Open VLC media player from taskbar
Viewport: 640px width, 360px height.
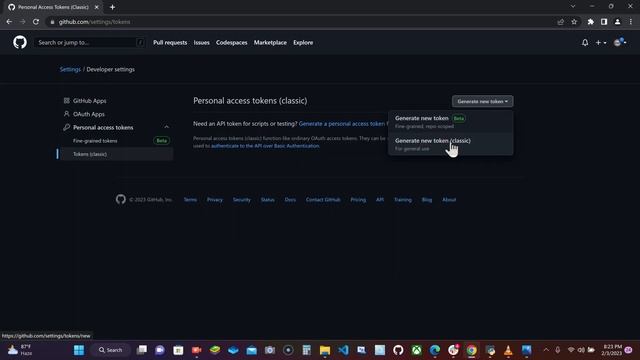click(508, 350)
